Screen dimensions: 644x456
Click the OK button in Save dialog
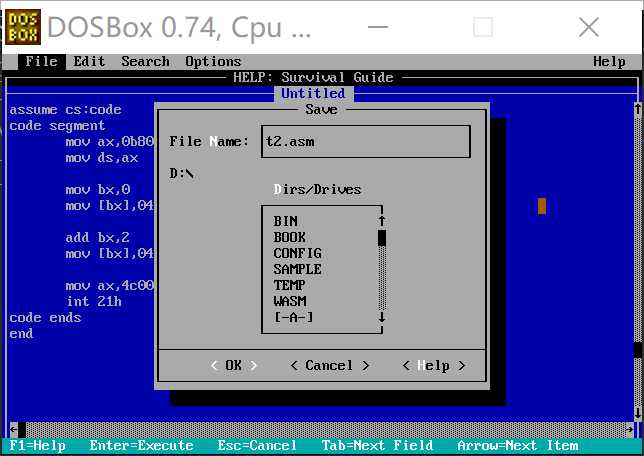pos(233,366)
